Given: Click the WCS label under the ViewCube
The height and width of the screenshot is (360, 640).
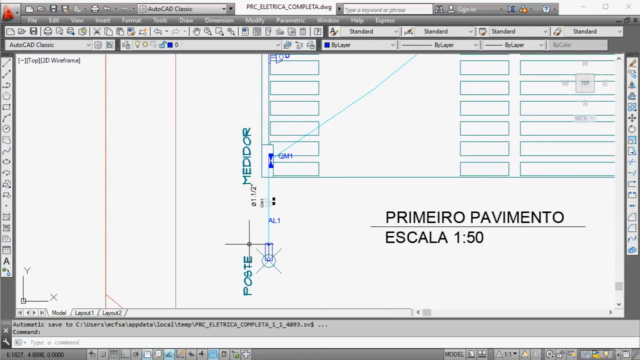Looking at the screenshot, I should 584,118.
